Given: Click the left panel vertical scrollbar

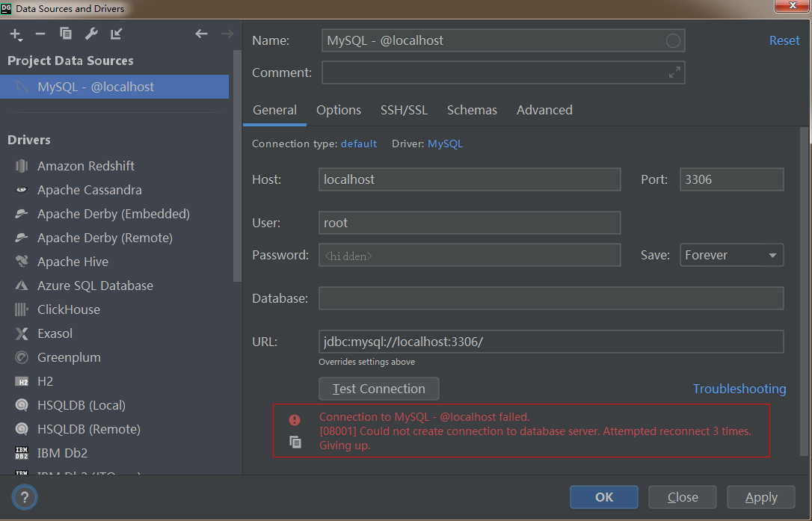Looking at the screenshot, I should pyautogui.click(x=237, y=166).
